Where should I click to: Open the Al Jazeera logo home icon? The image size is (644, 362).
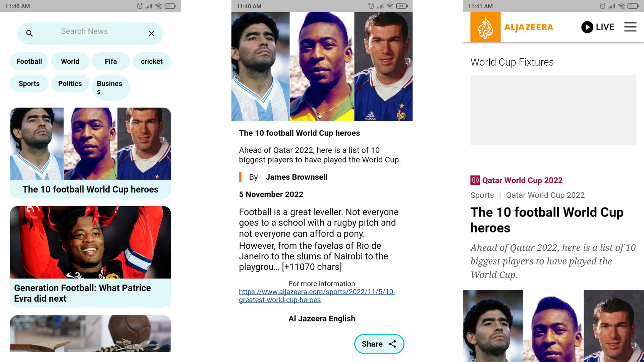tap(485, 27)
